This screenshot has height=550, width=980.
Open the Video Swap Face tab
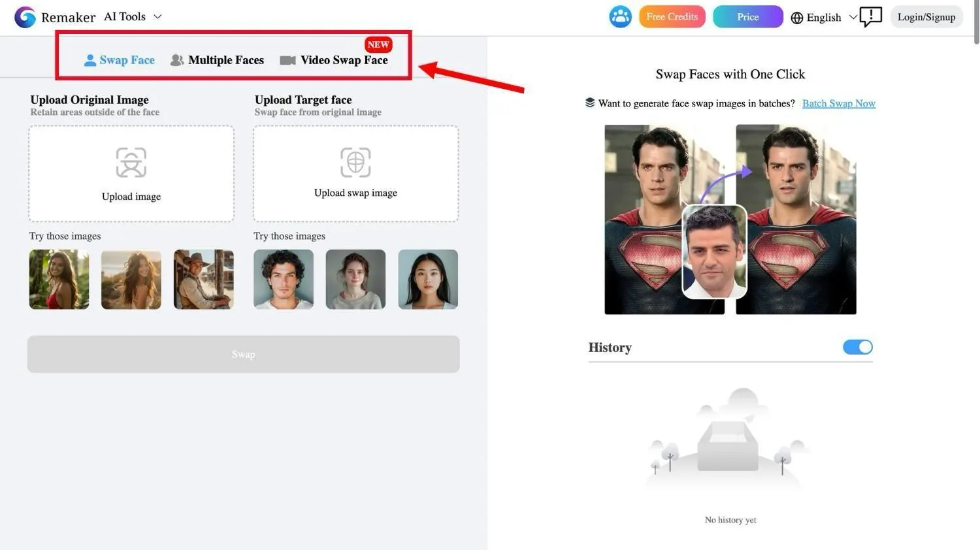point(334,60)
